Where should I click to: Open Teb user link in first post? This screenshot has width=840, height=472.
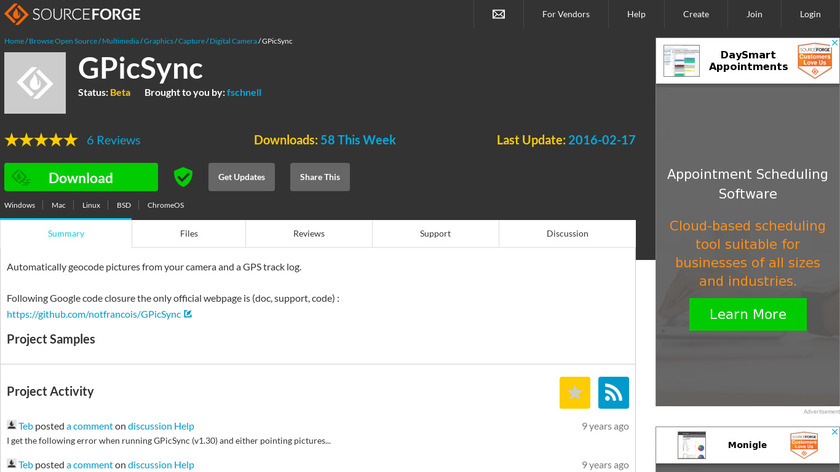pyautogui.click(x=26, y=426)
